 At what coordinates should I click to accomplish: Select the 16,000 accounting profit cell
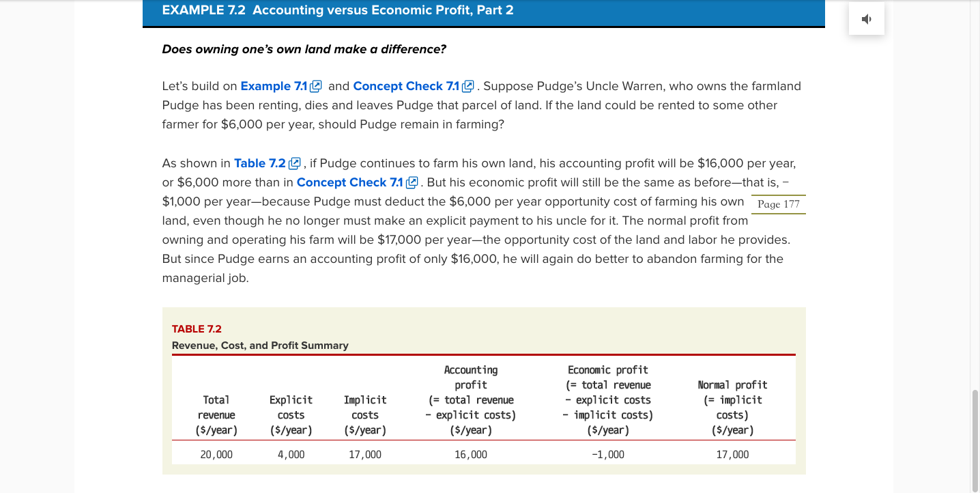point(471,454)
